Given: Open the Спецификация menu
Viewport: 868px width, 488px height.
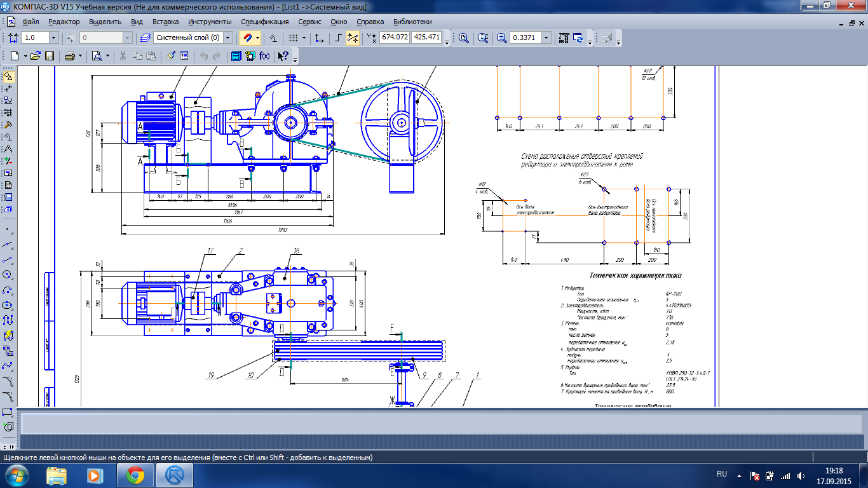Looking at the screenshot, I should click(x=264, y=21).
